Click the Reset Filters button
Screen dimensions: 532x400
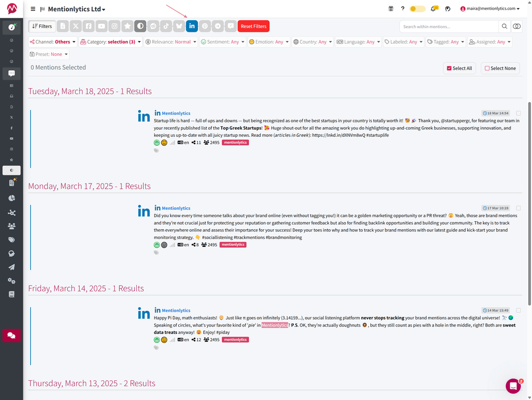(x=253, y=26)
